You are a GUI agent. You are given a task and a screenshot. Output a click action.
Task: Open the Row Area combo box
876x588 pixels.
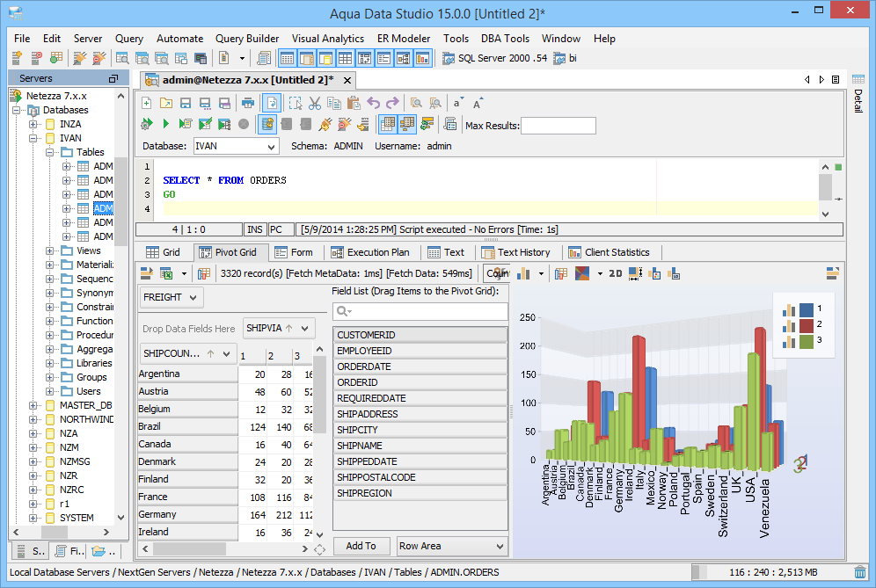point(452,546)
